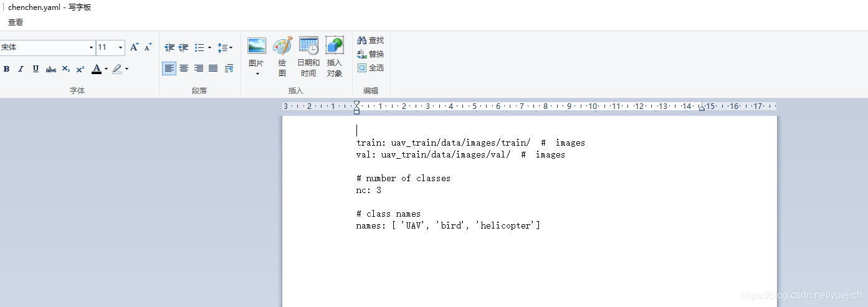Screen dimensions: 868x307
Task: Toggle strikethrough formatting
Action: tap(51, 69)
